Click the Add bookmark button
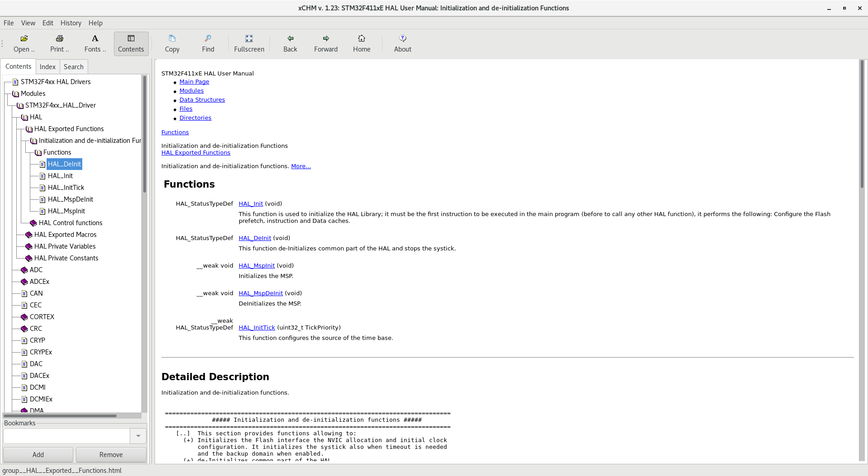Viewport: 868px width, 476px height. pos(38,455)
